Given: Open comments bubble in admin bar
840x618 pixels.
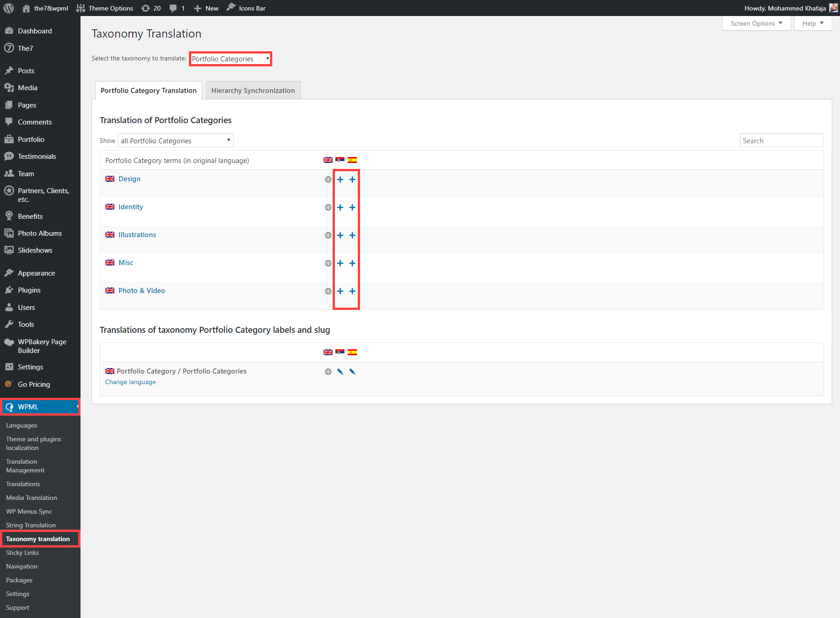Looking at the screenshot, I should [x=177, y=8].
